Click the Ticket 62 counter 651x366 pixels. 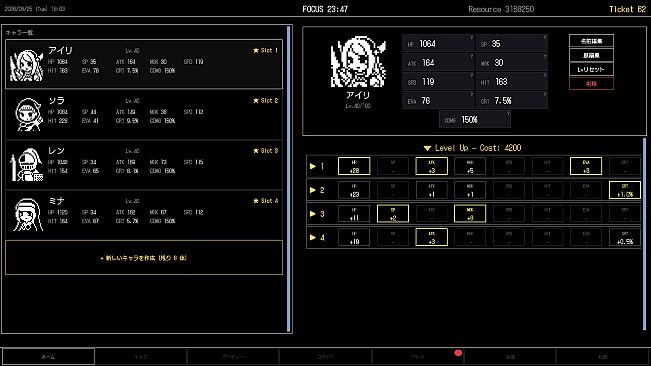(627, 9)
